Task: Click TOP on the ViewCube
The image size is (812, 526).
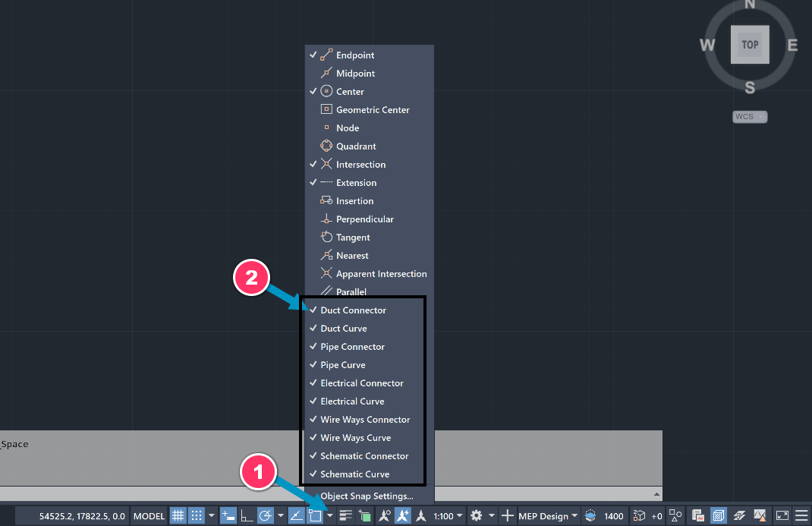Action: coord(750,44)
